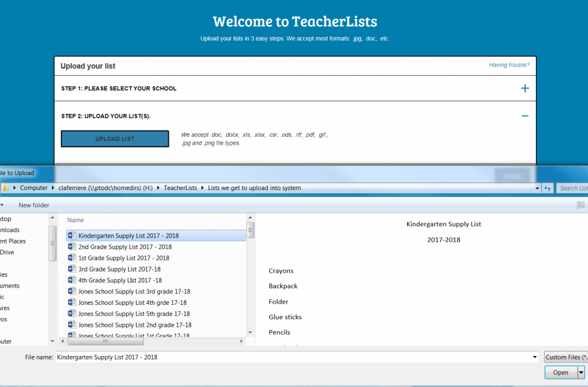Click 'Lists we get to upload into system' breadcrumb
The width and height of the screenshot is (588, 387).
[254, 188]
